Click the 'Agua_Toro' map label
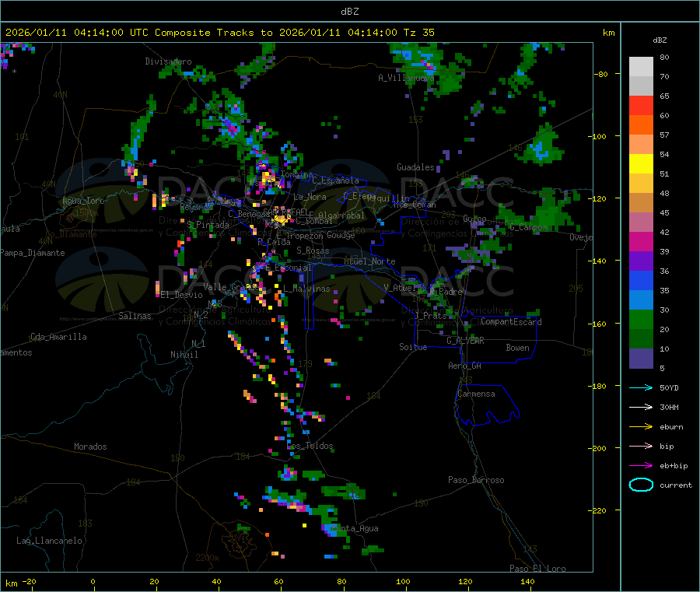The height and width of the screenshot is (592, 700). pyautogui.click(x=83, y=201)
